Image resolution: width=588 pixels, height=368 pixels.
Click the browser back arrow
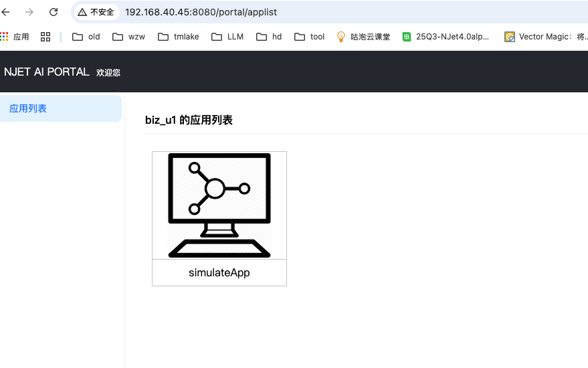click(6, 12)
